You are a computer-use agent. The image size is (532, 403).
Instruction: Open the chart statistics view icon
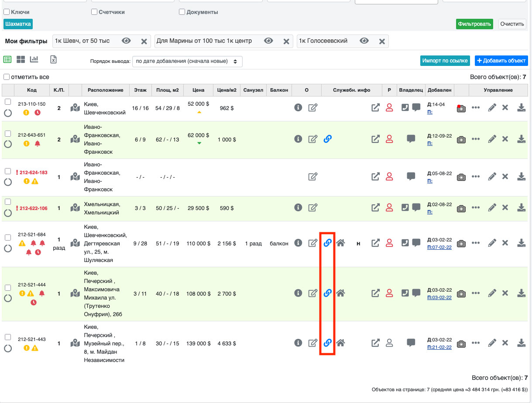(34, 59)
